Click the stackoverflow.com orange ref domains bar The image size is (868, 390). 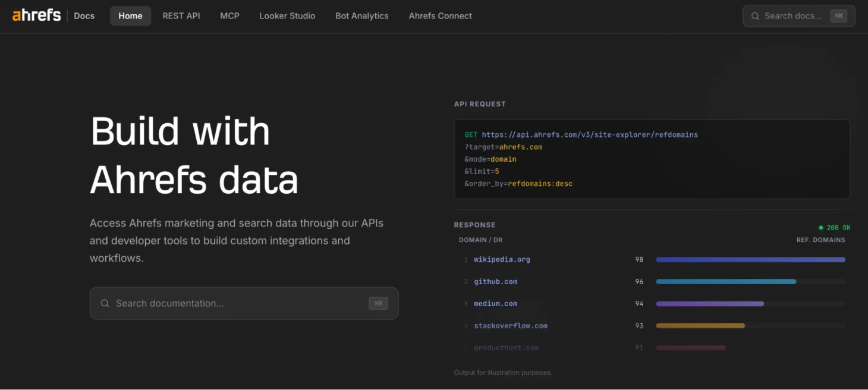click(x=700, y=325)
